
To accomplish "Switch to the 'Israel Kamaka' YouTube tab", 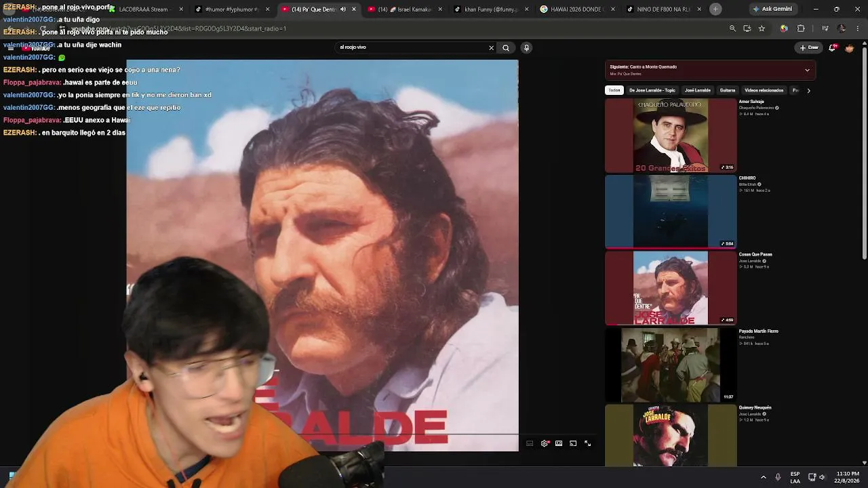I will coord(405,9).
